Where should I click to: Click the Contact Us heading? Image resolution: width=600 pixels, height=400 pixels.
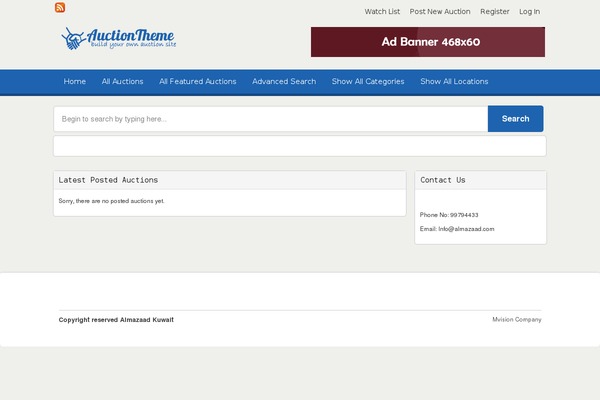[443, 180]
